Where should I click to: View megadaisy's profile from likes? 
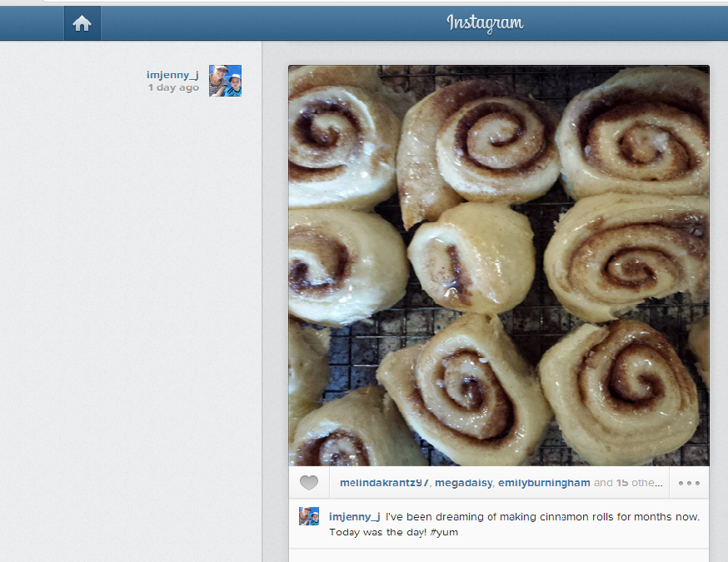[x=463, y=483]
